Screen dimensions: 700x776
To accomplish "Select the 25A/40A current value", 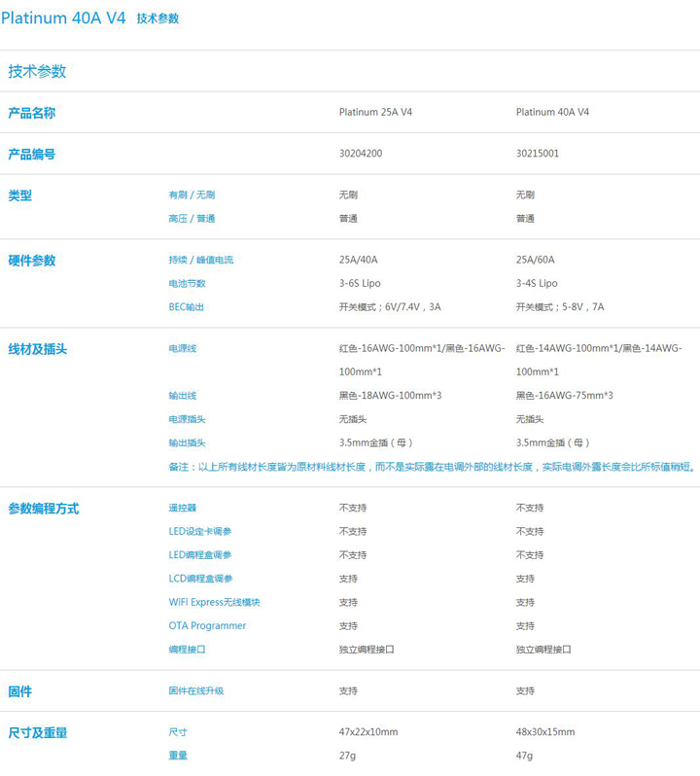I will point(358,260).
